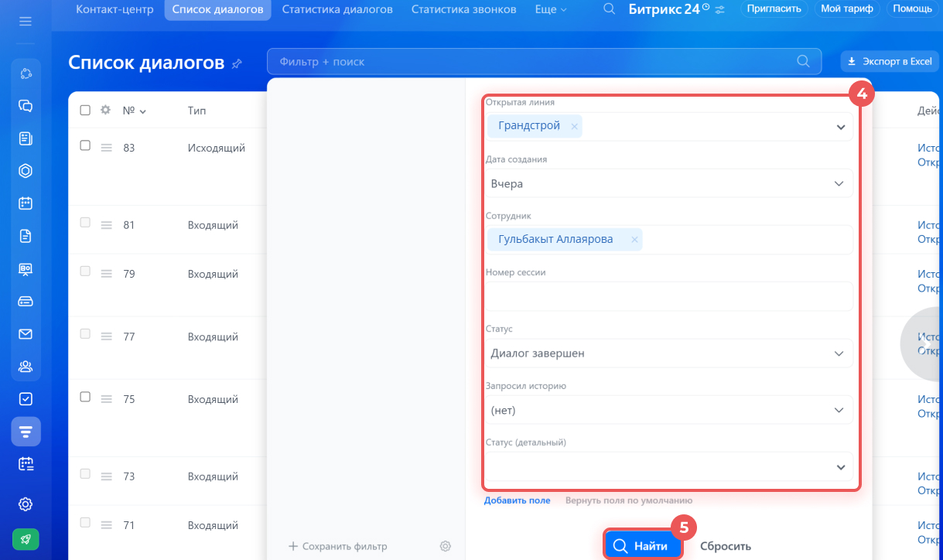Open the workgroups people sidebar icon
Image resolution: width=943 pixels, height=560 pixels.
click(26, 367)
